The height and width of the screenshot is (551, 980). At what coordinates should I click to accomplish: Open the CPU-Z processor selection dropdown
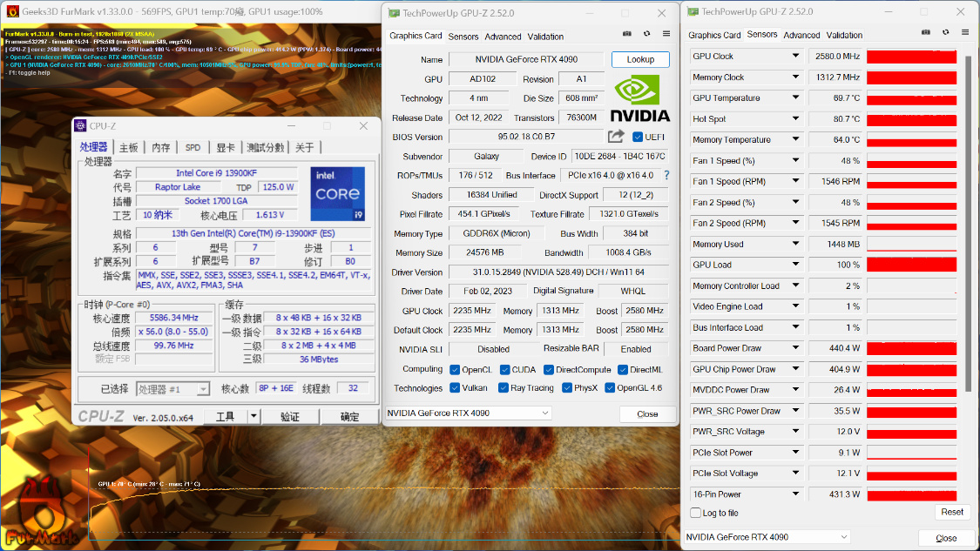point(172,389)
